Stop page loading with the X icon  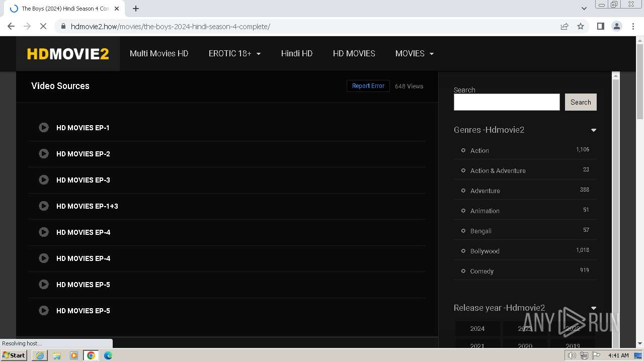[x=43, y=26]
